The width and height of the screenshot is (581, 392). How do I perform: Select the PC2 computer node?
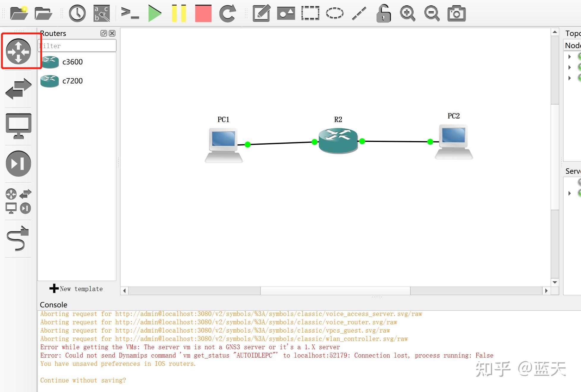(454, 142)
